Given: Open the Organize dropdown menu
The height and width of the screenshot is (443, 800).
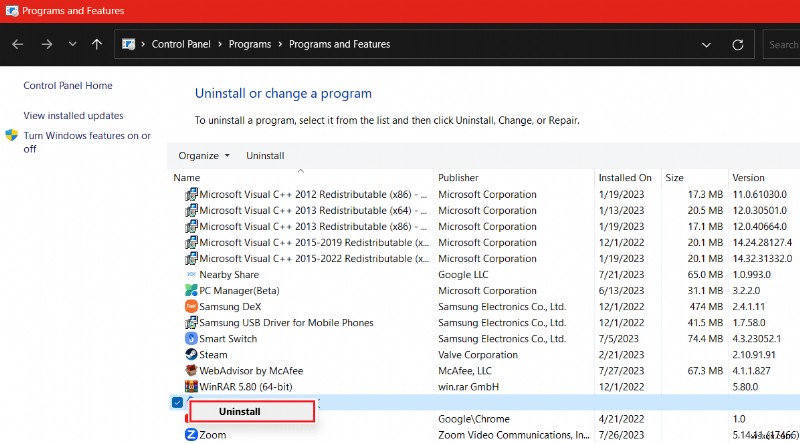Looking at the screenshot, I should 204,156.
